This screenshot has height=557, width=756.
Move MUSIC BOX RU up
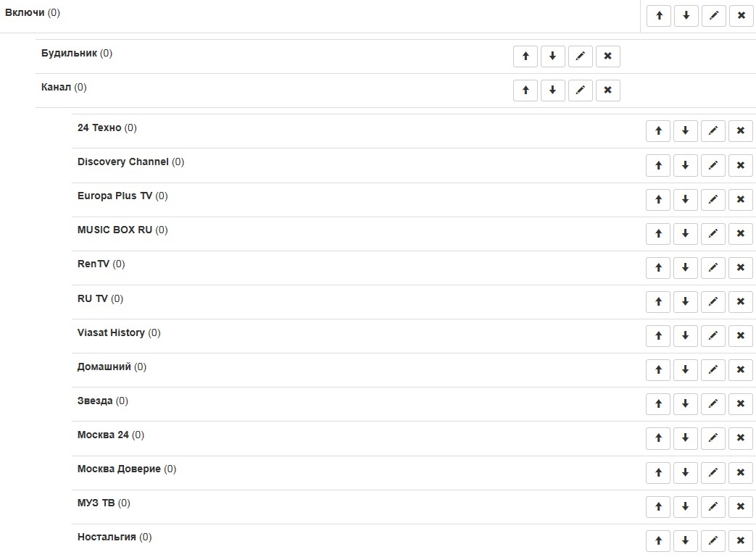pos(658,233)
